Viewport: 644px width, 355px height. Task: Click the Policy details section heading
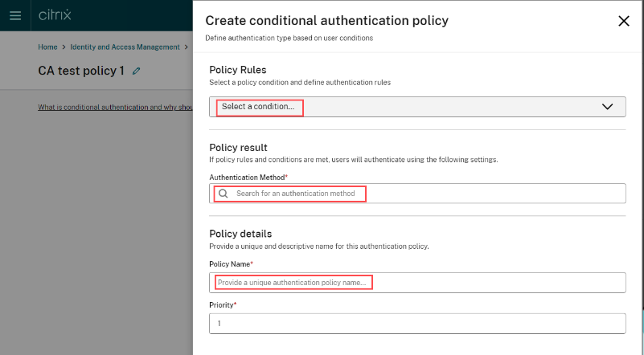240,234
